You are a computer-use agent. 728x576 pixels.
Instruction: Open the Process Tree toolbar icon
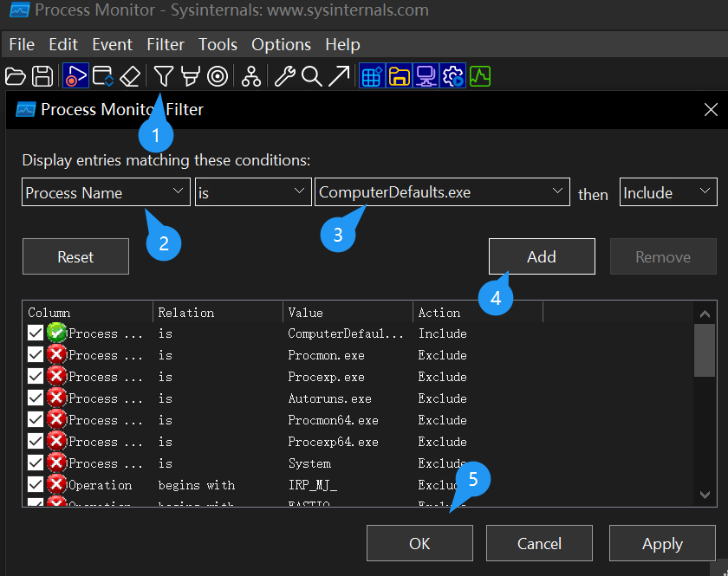[251, 76]
